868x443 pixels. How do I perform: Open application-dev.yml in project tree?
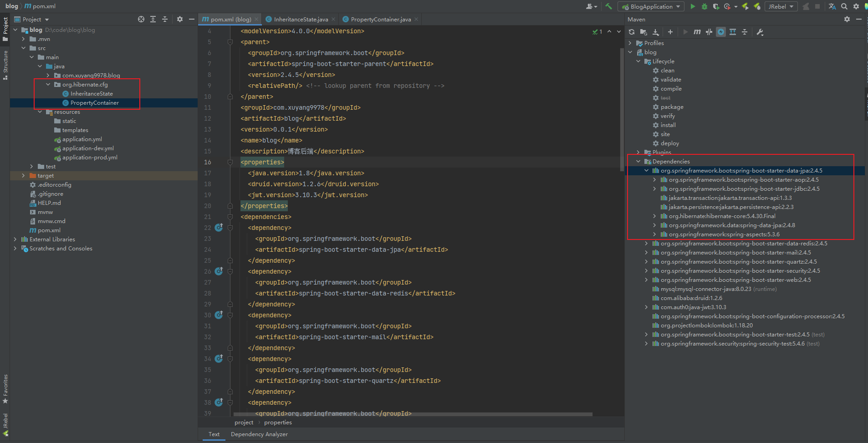tap(88, 148)
